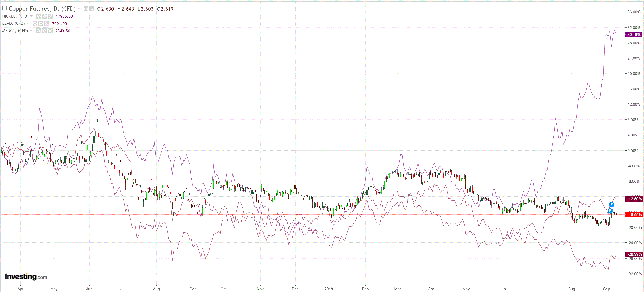This screenshot has width=644, height=292.
Task: Click the lower blue P marker
Action: [610, 211]
